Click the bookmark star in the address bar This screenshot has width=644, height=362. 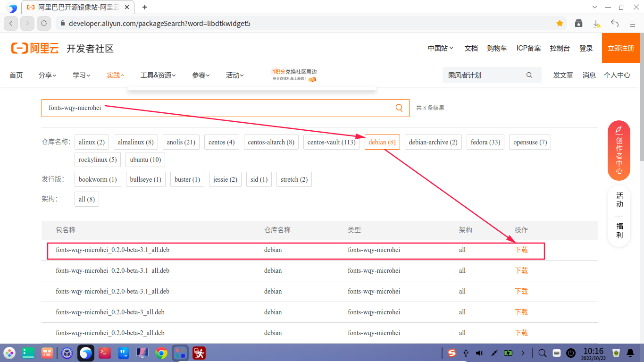point(560,23)
